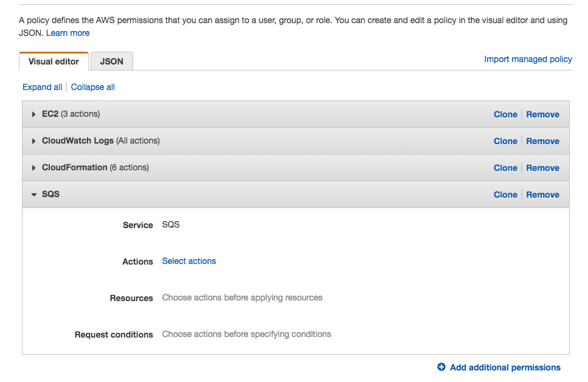Clone the SQS permission block

[x=505, y=195]
